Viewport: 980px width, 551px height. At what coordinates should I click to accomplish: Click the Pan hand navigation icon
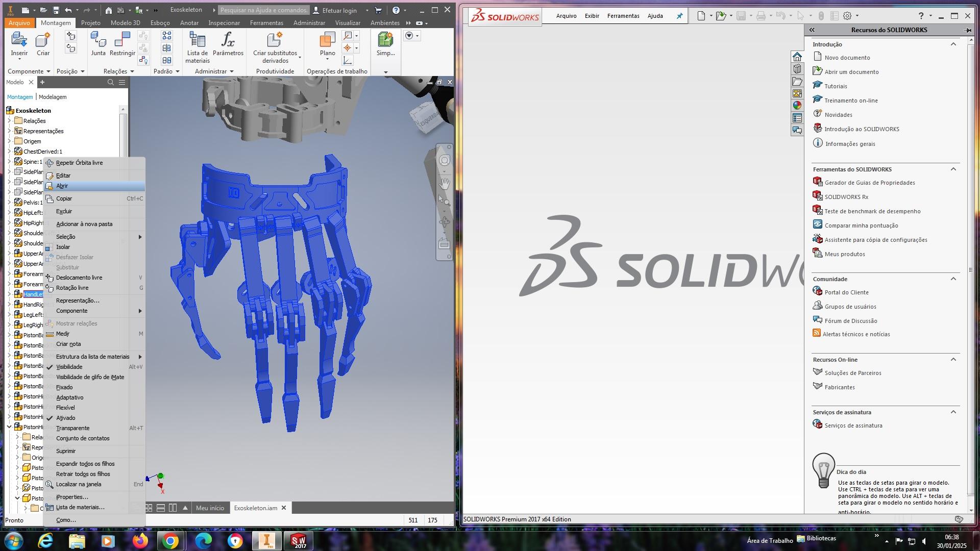click(445, 183)
